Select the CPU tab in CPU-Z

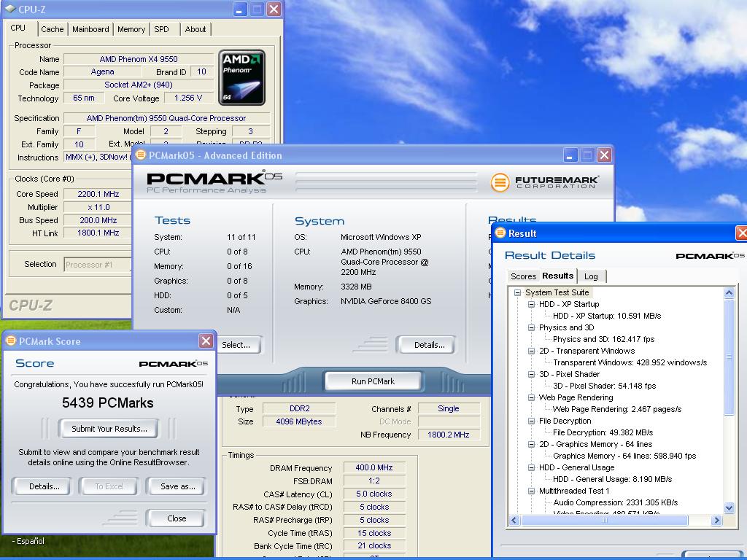pyautogui.click(x=18, y=28)
